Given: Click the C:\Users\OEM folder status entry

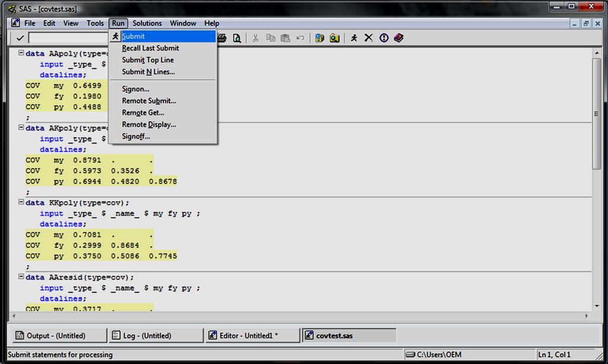Looking at the screenshot, I should (469, 354).
